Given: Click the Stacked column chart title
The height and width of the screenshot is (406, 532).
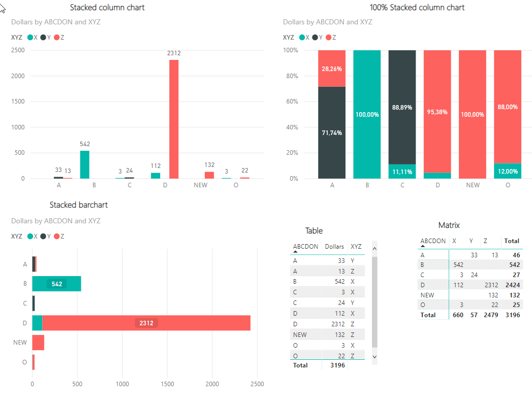Looking at the screenshot, I should (107, 8).
